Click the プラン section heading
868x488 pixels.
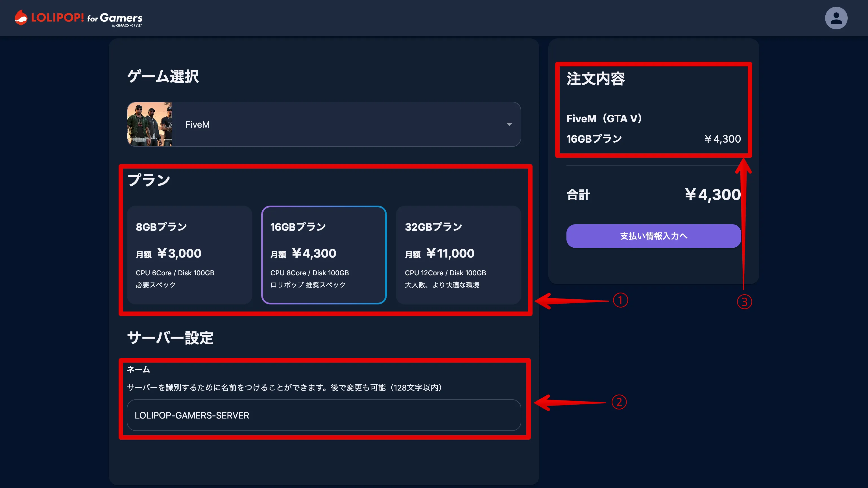point(149,180)
